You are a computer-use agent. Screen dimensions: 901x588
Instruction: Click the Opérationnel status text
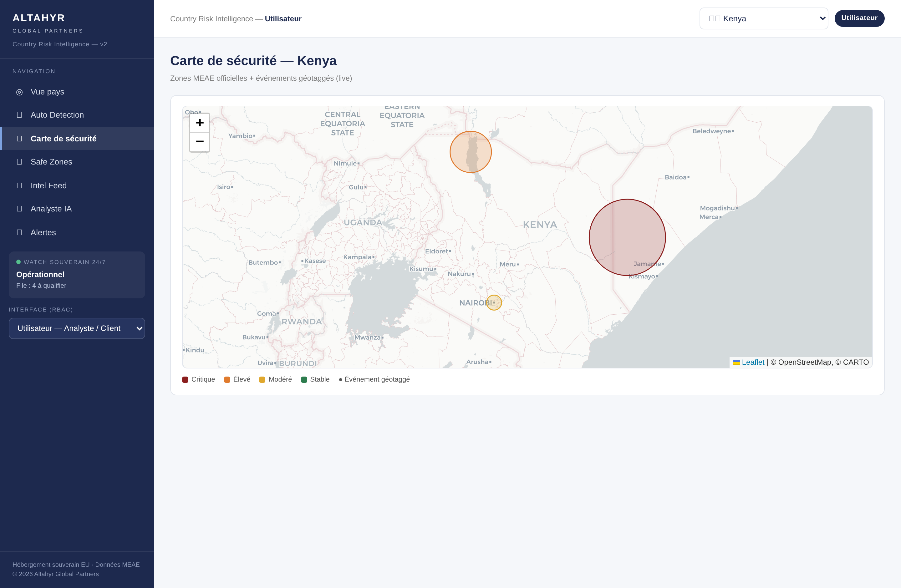[x=40, y=274]
